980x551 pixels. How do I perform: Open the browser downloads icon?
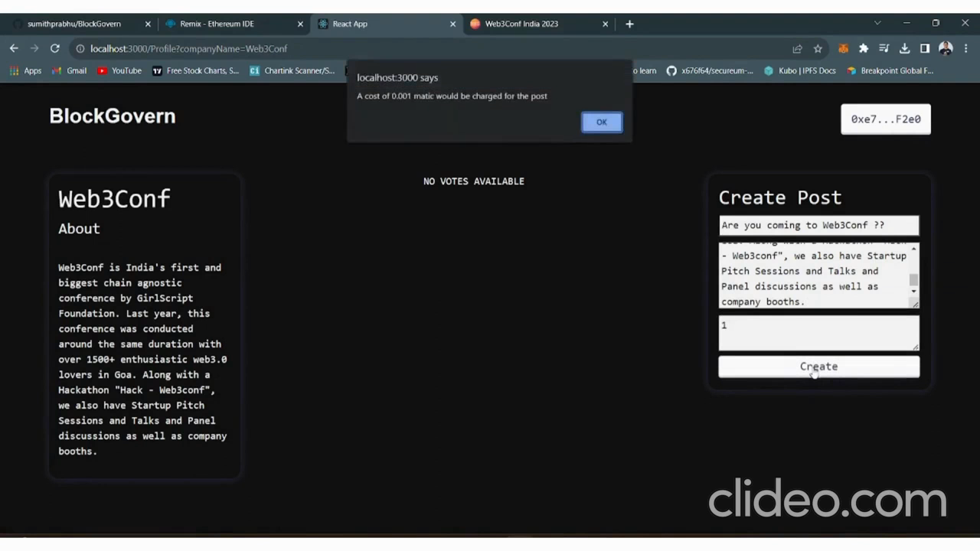tap(904, 48)
